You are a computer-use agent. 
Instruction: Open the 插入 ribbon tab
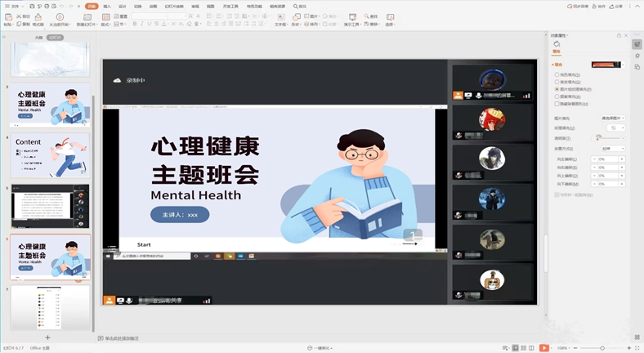click(x=107, y=6)
